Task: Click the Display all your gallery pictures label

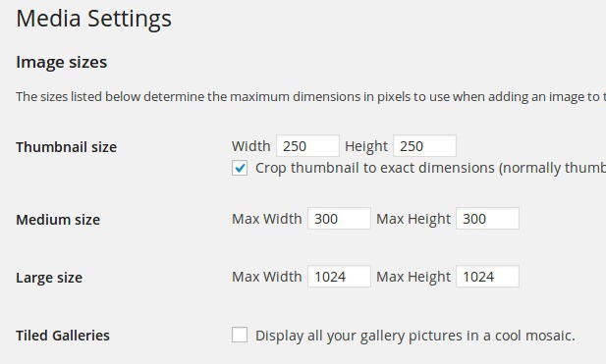Action: pyautogui.click(x=415, y=336)
